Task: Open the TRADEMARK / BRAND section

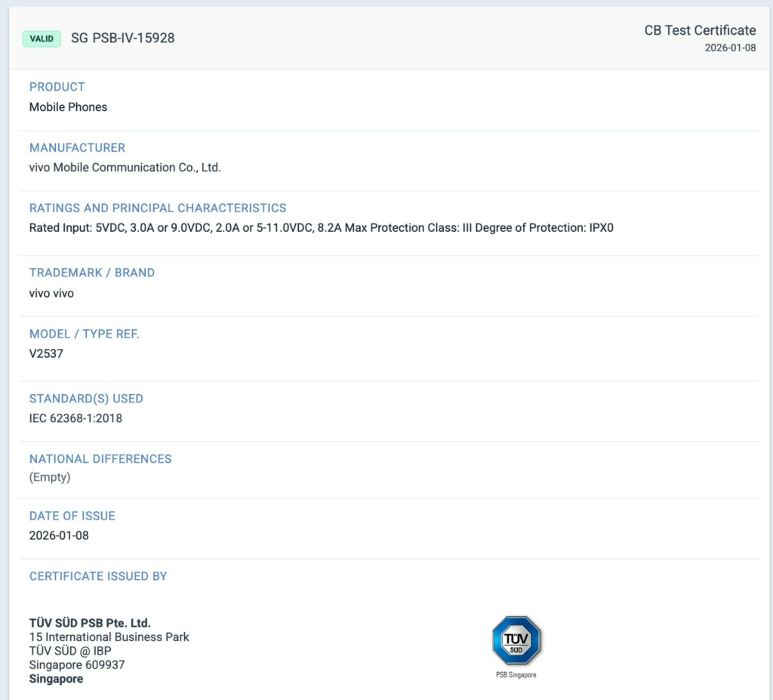Action: click(91, 273)
